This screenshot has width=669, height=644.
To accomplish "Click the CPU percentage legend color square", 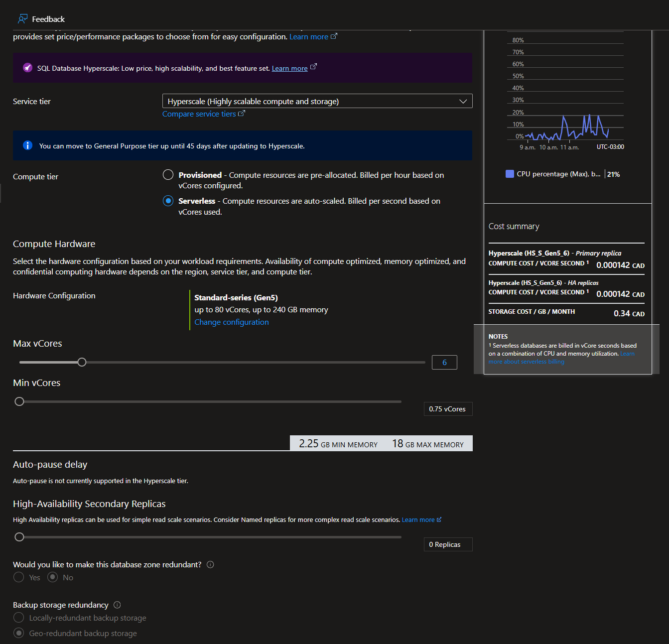I will [x=510, y=174].
